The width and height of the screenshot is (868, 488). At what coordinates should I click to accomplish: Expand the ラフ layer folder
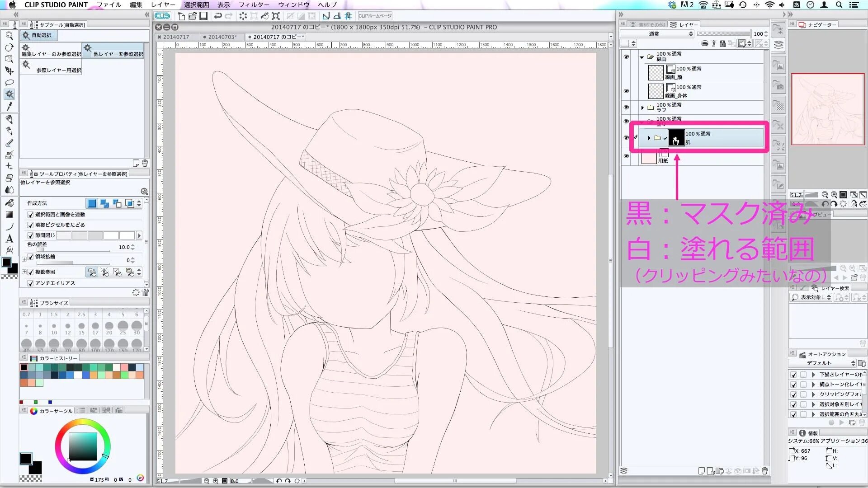click(642, 108)
